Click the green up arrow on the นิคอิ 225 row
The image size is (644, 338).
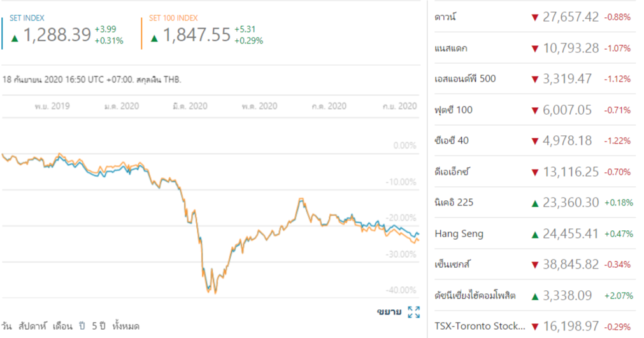click(x=534, y=203)
